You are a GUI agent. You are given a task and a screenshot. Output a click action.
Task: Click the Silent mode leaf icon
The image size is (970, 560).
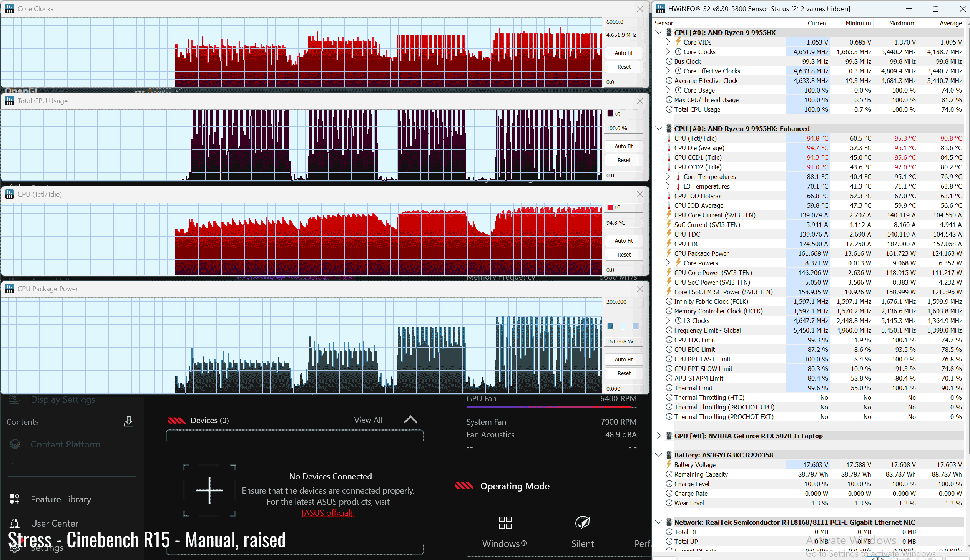(582, 522)
